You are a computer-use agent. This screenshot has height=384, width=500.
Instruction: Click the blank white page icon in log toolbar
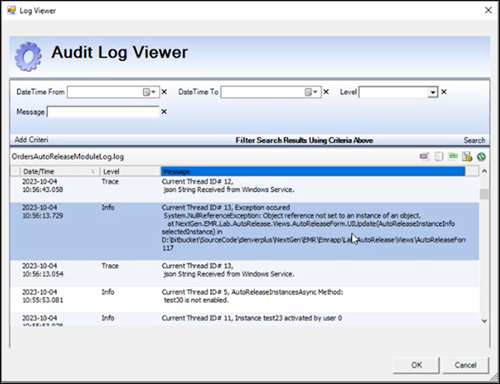coord(439,156)
